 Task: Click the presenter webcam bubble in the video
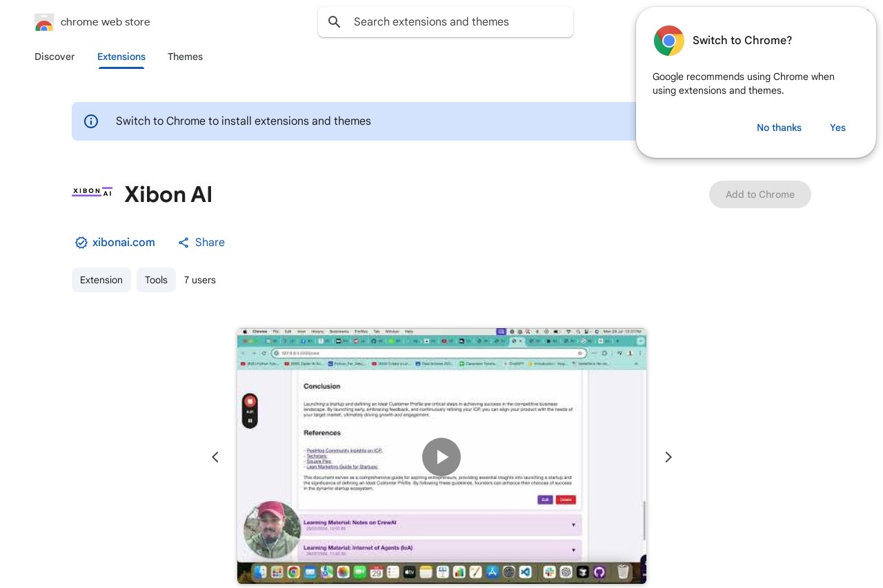pyautogui.click(x=272, y=529)
